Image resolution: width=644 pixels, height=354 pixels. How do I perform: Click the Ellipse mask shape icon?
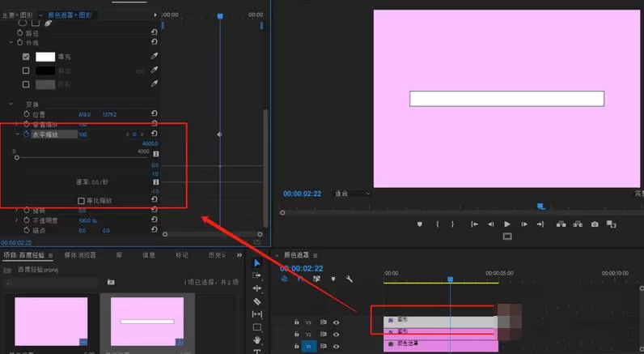click(x=23, y=23)
